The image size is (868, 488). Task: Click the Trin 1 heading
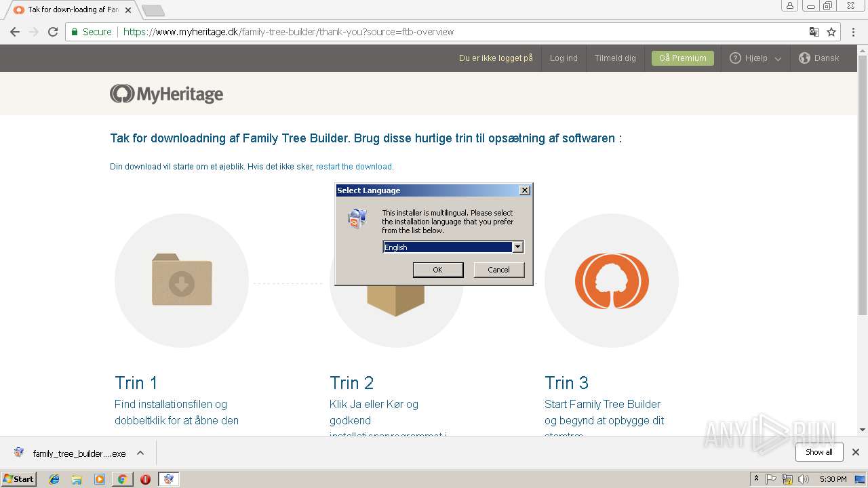(136, 383)
